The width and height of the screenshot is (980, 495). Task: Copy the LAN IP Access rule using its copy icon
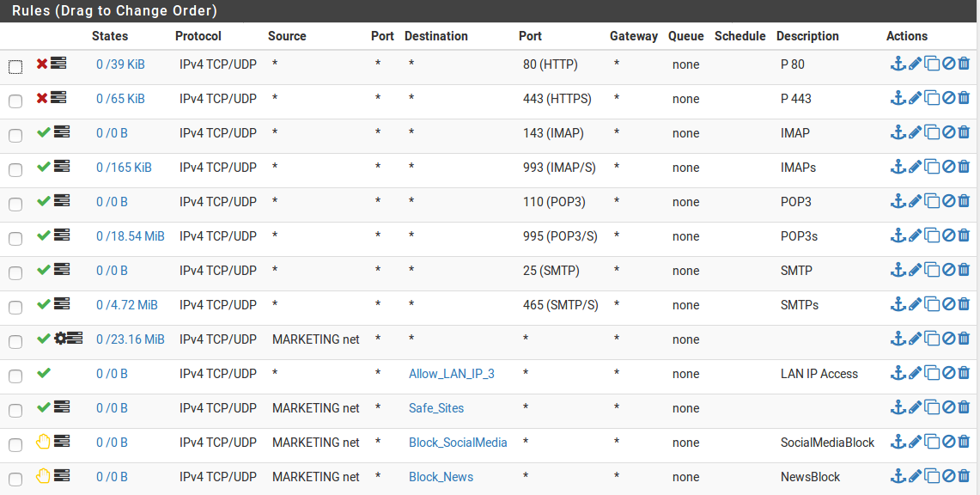(932, 373)
